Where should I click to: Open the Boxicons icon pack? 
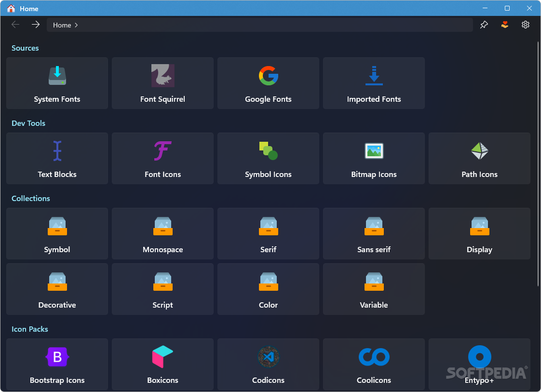click(x=162, y=365)
